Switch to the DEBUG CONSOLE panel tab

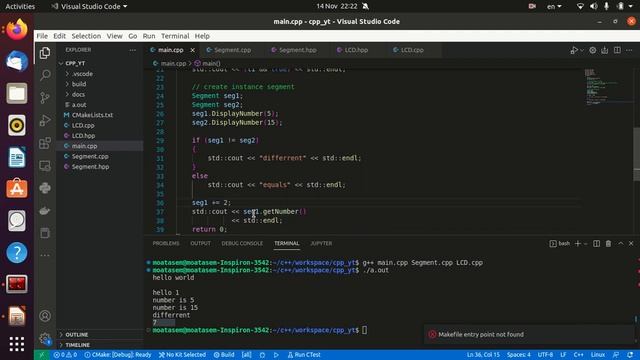point(242,243)
